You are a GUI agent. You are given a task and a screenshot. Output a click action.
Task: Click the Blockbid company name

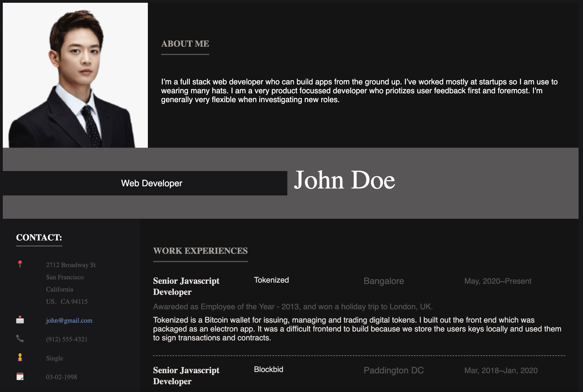point(268,369)
